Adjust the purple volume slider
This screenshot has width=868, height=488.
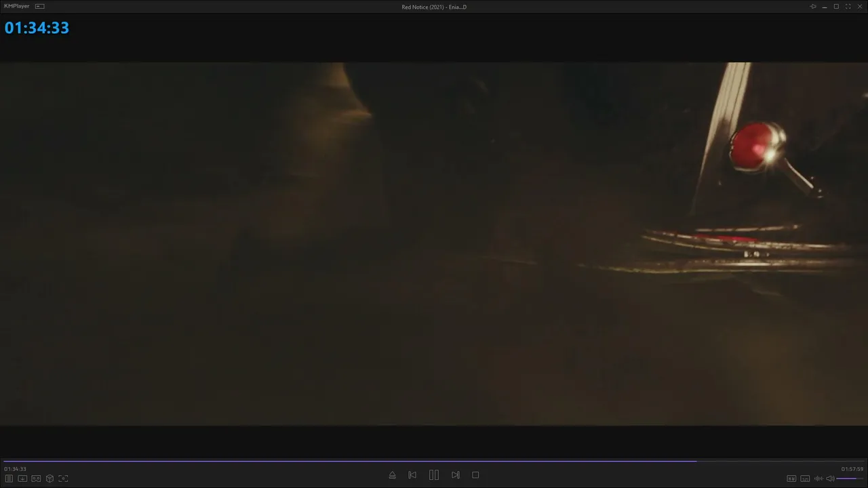click(850, 479)
